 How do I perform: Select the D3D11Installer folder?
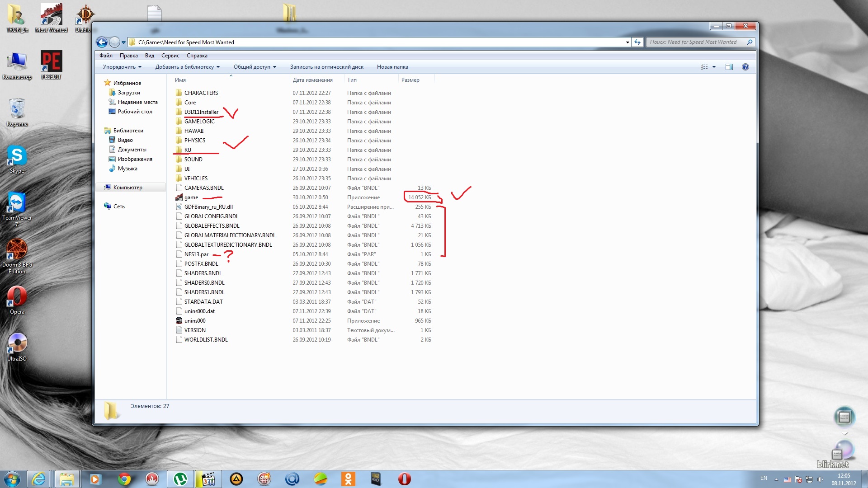click(201, 112)
